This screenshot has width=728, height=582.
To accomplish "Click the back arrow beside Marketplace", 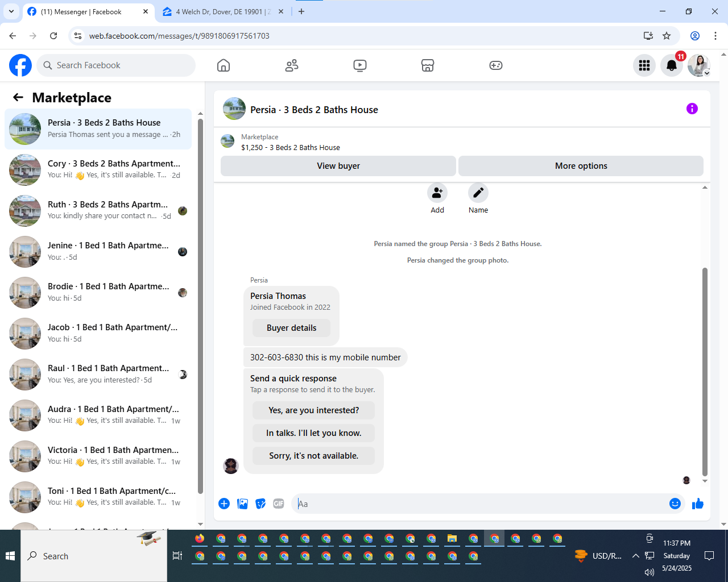I will [18, 97].
